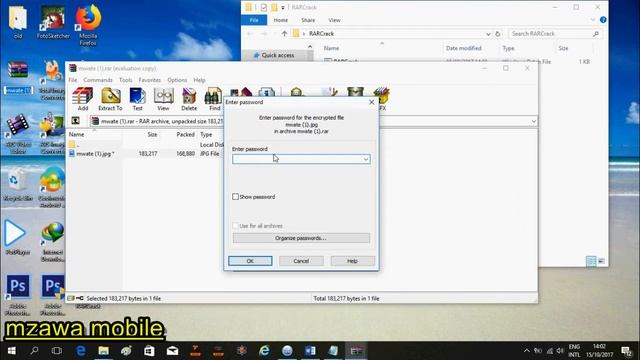The image size is (640, 360).
Task: Cancel the Enter password dialog
Action: 301,261
